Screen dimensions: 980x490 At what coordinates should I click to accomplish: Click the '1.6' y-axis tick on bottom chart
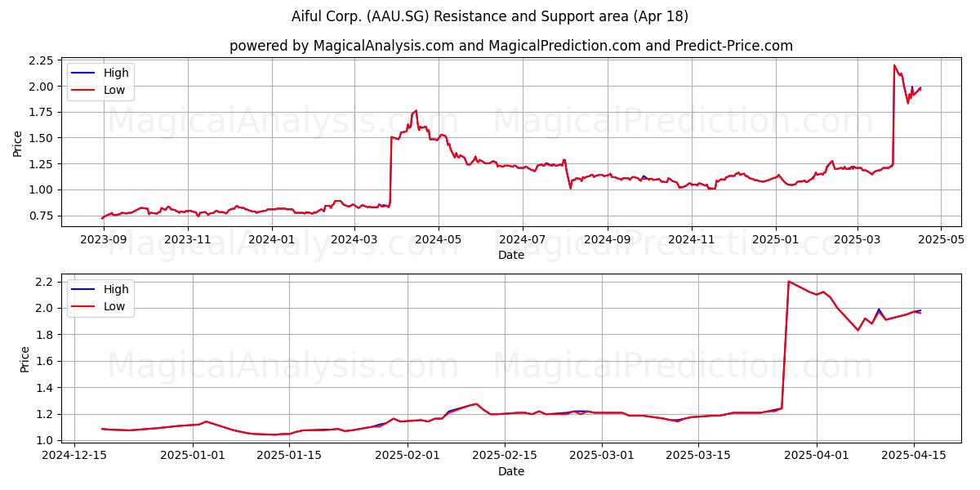(46, 361)
